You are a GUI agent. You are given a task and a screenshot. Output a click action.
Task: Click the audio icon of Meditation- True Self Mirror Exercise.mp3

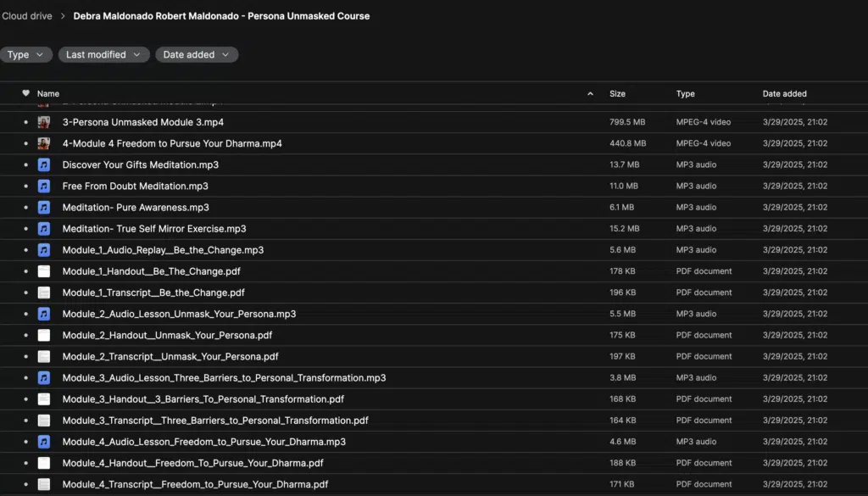(x=44, y=229)
